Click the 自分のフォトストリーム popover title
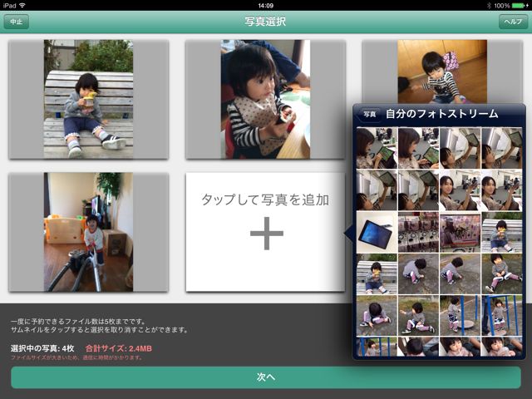Screen dimensions: 532x399 coord(441,114)
